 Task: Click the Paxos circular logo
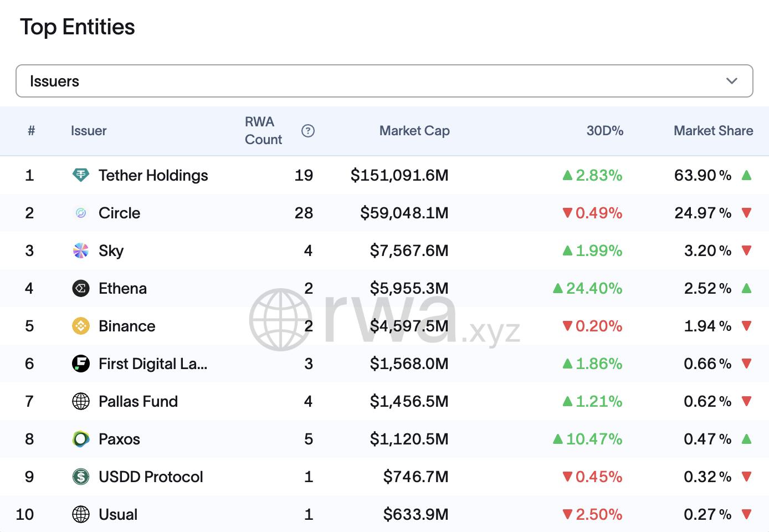click(80, 439)
